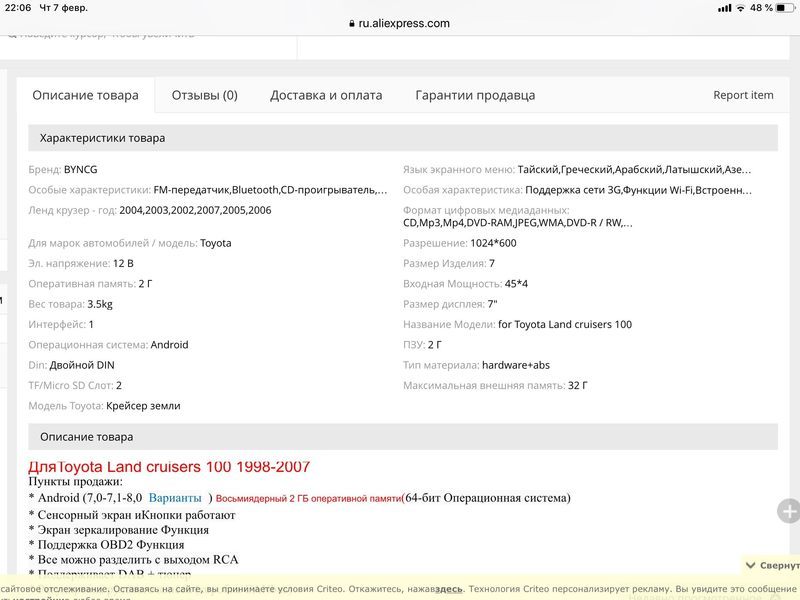Select the input power value 45*4
The height and width of the screenshot is (600, 800).
point(516,284)
